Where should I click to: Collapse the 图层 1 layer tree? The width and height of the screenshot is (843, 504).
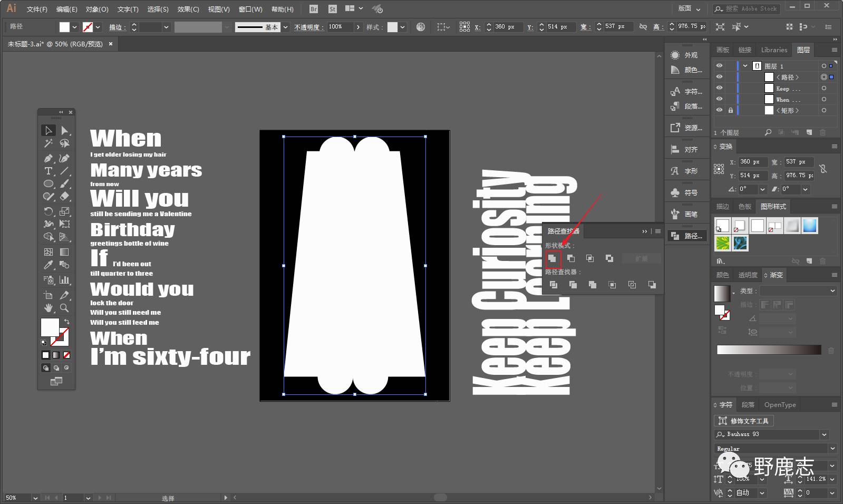click(745, 66)
